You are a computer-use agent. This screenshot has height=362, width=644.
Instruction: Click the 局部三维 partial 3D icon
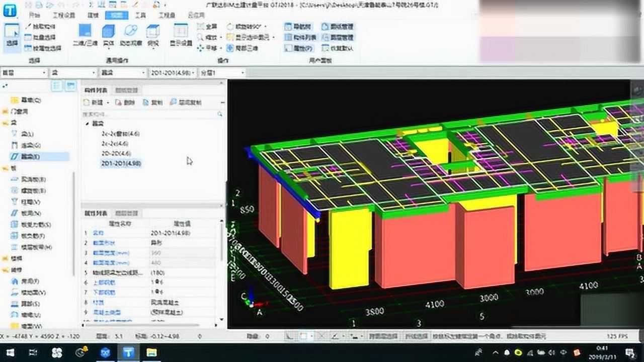242,48
